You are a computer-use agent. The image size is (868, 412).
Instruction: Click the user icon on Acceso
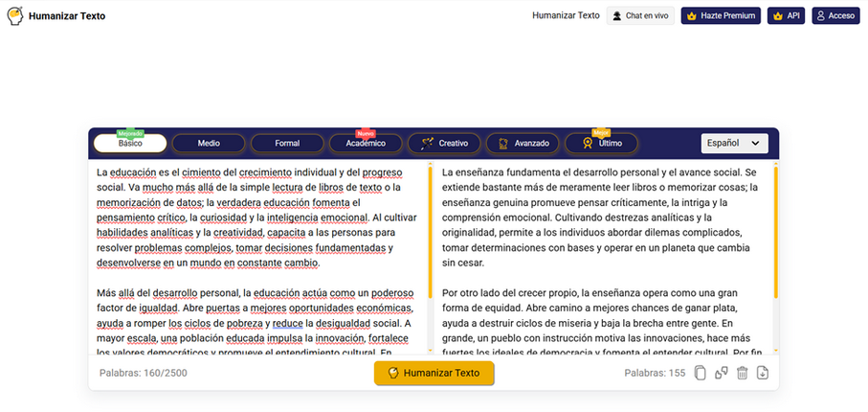tap(821, 16)
